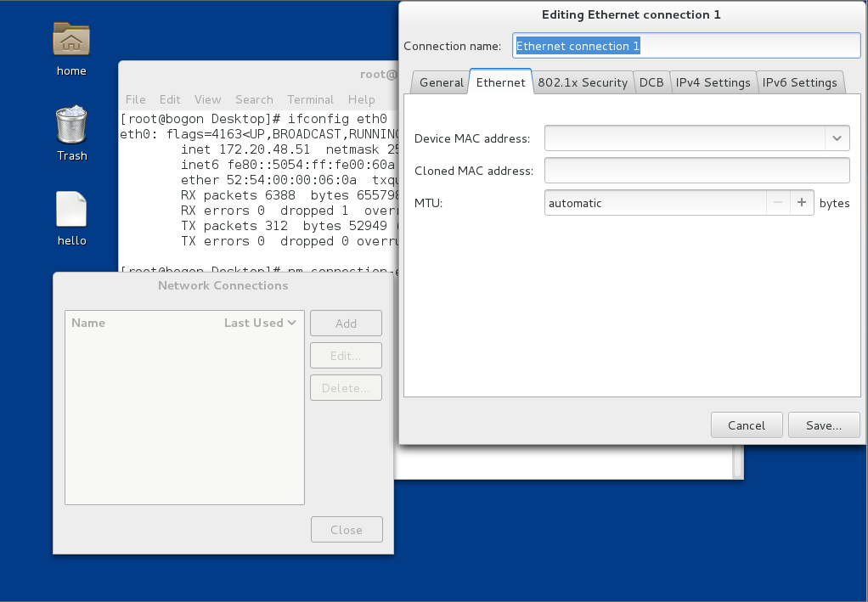The image size is (868, 602).
Task: Close the Network Connections window
Action: 347,530
